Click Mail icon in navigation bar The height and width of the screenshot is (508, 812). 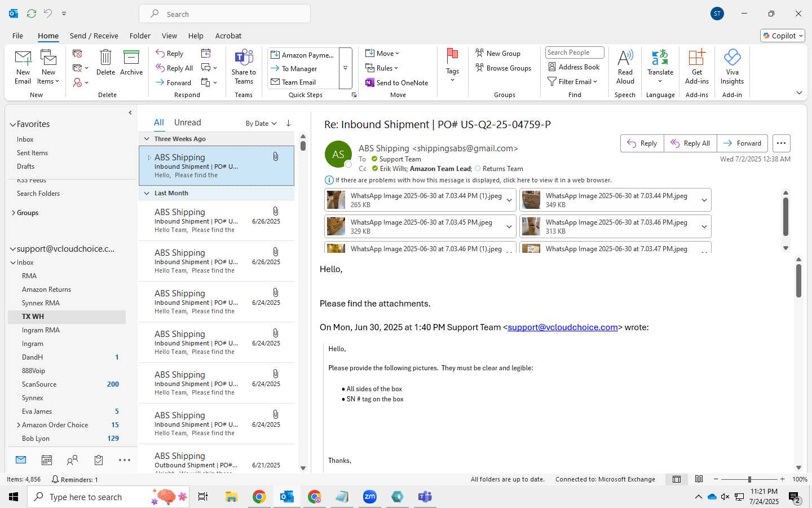pos(21,460)
